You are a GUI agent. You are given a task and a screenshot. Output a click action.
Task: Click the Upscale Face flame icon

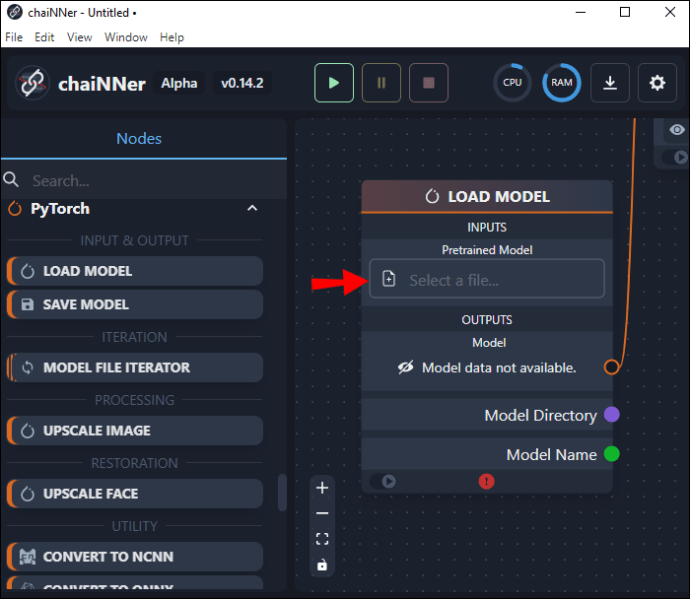27,494
